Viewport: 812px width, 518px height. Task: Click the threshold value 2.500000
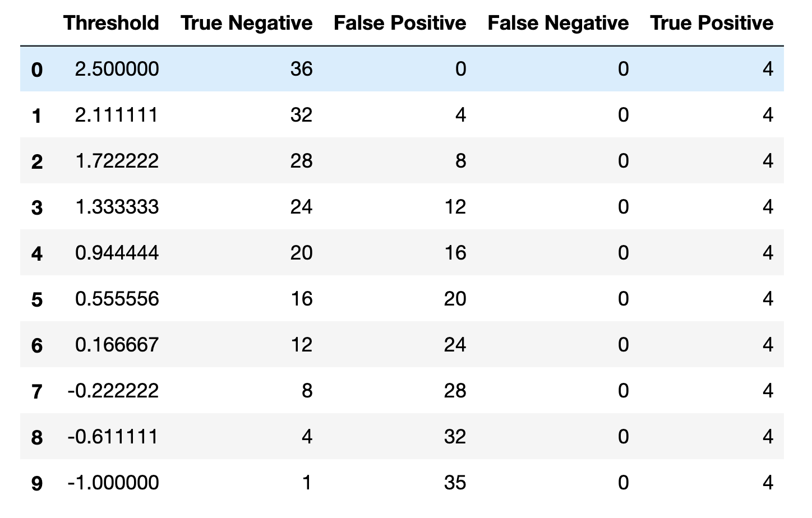coord(117,69)
